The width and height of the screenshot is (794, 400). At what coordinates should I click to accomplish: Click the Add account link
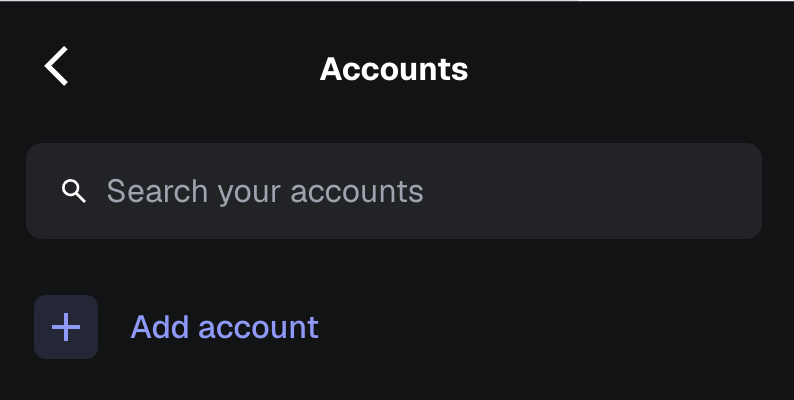224,327
